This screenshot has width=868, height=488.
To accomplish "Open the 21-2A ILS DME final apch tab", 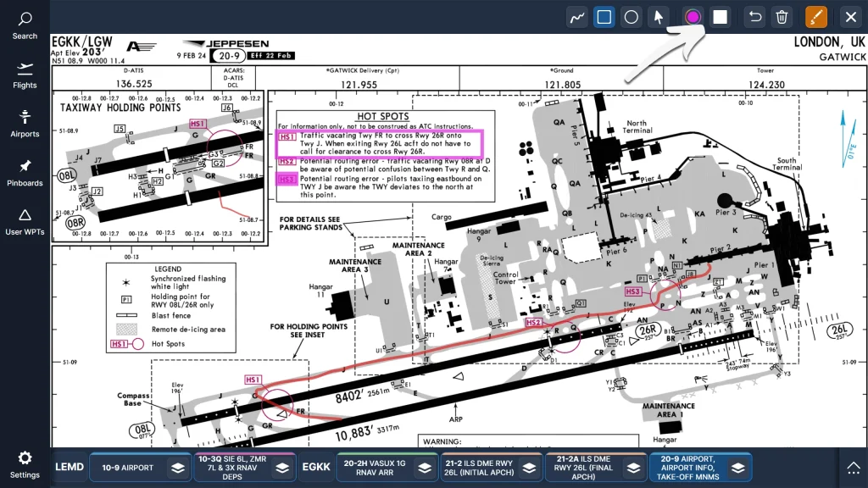I will tap(583, 468).
